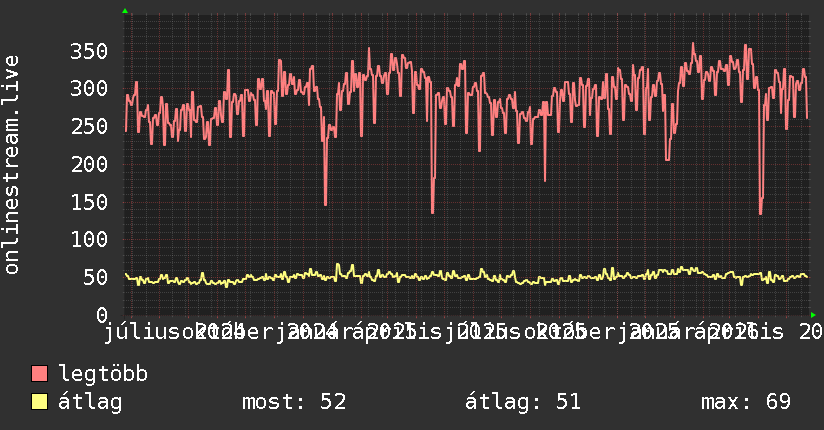
Task: Click the y-axis label 50
Action: click(x=96, y=278)
